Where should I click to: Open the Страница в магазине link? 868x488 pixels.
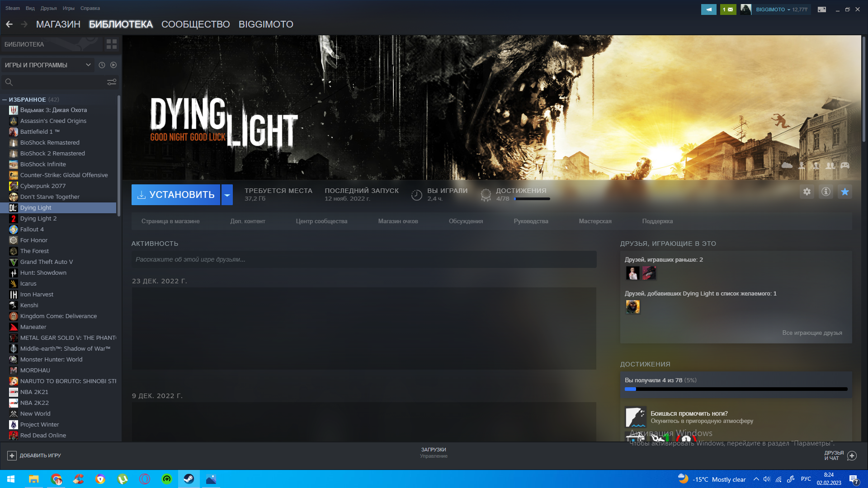click(170, 221)
